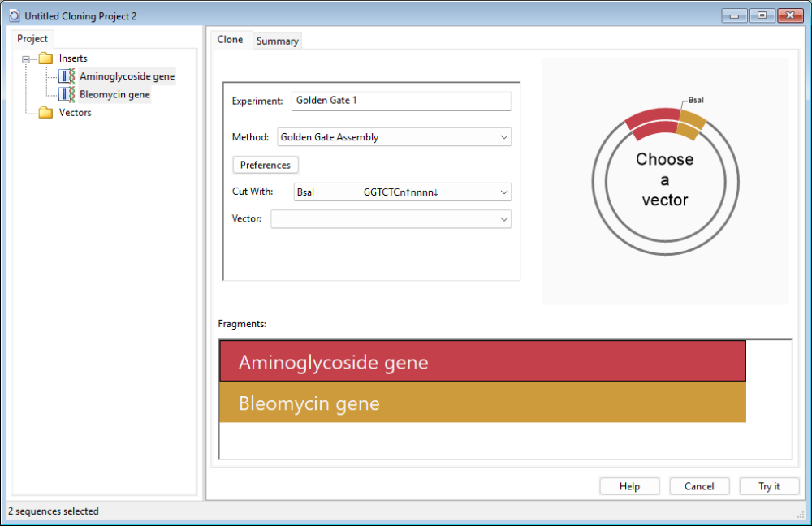812x526 pixels.
Task: Click the Experiment name input field
Action: (401, 101)
